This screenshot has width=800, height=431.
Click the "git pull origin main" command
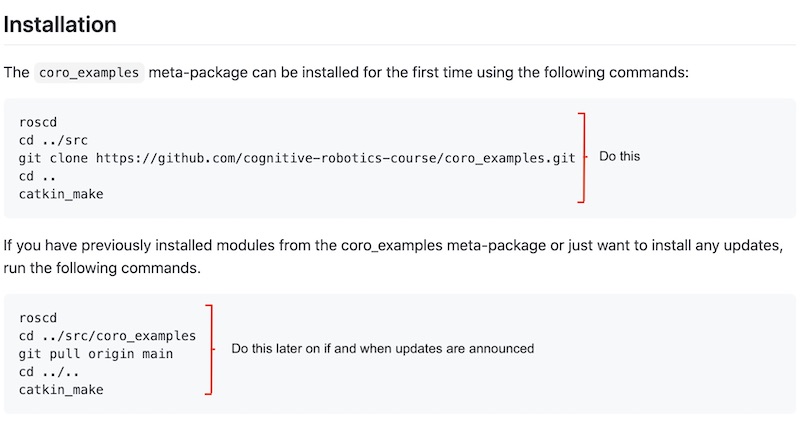(96, 353)
